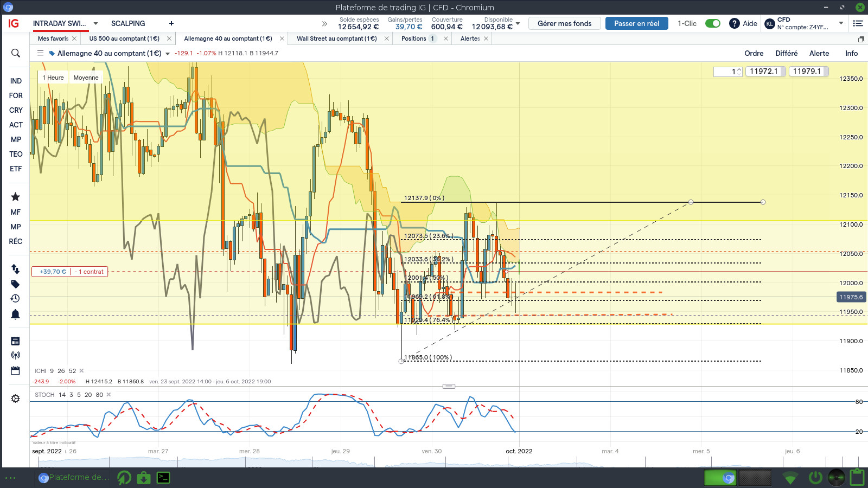
Task: Click the Passer en réel button
Action: (636, 23)
